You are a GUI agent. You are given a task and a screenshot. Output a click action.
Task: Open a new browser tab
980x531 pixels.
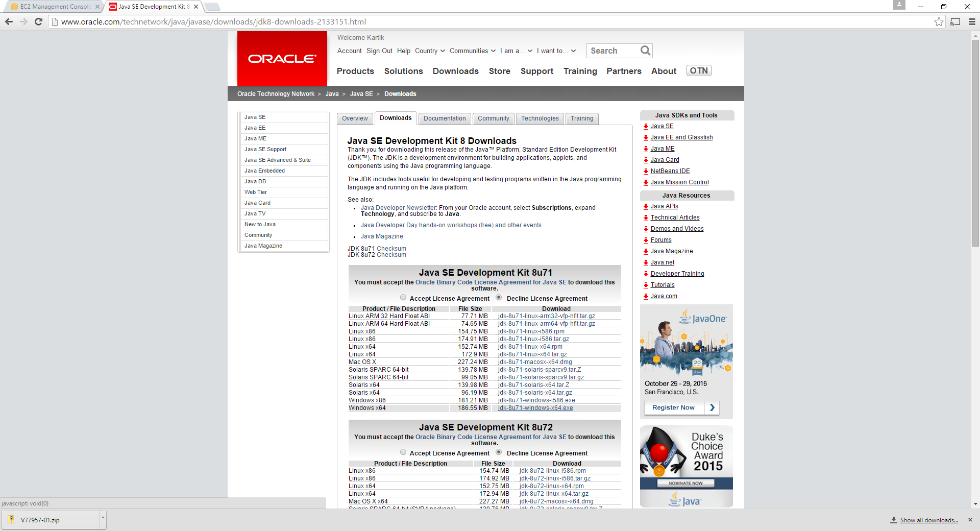[x=212, y=7]
